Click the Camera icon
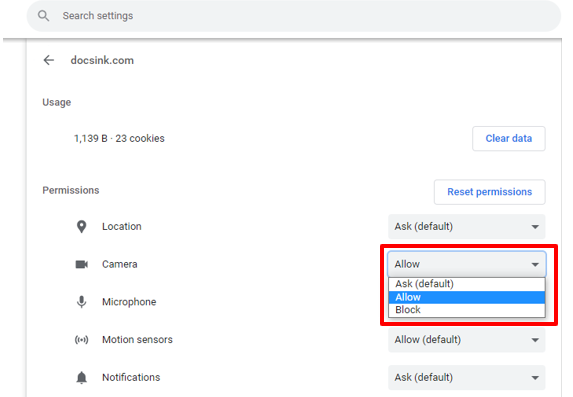The width and height of the screenshot is (573, 397). [81, 264]
